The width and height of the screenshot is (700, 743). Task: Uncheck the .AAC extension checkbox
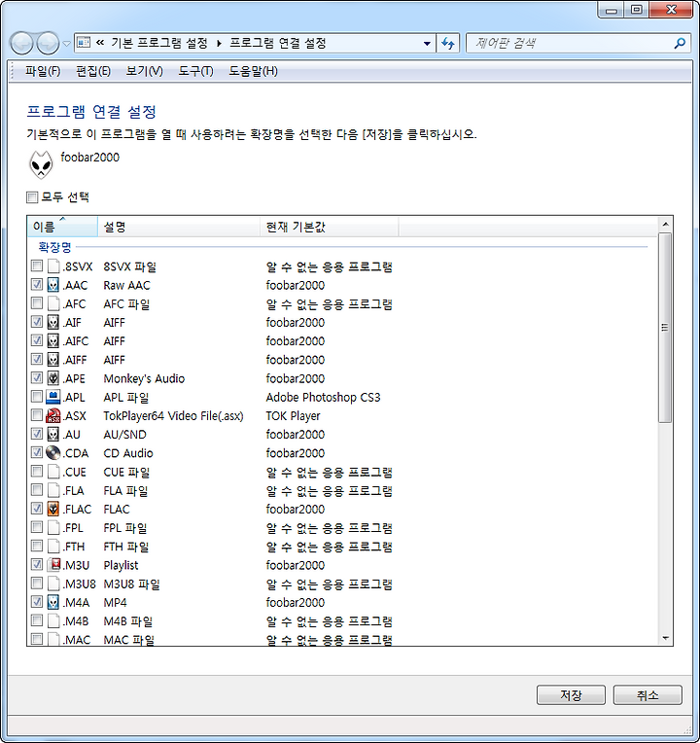(x=37, y=284)
